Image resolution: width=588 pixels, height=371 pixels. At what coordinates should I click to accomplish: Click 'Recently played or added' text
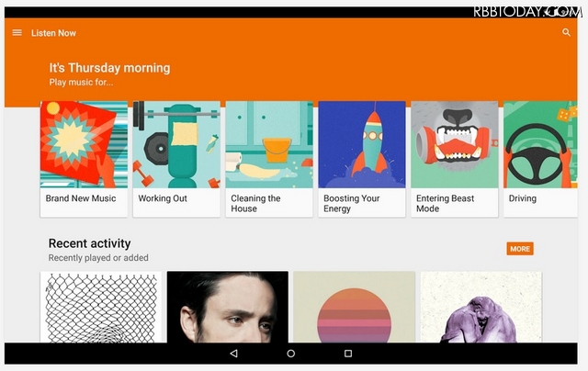(x=98, y=258)
